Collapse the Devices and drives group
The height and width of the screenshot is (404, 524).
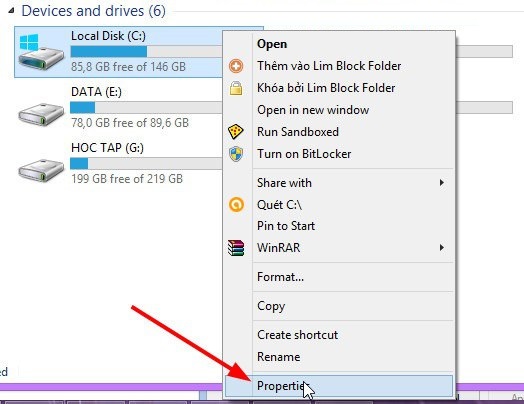[x=11, y=11]
